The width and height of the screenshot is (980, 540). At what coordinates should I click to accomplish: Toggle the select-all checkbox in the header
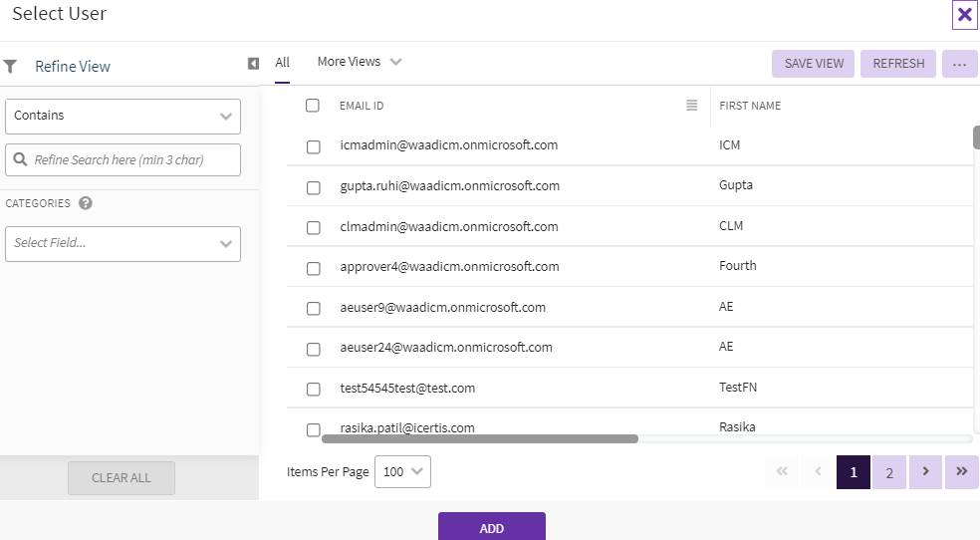pyautogui.click(x=313, y=106)
